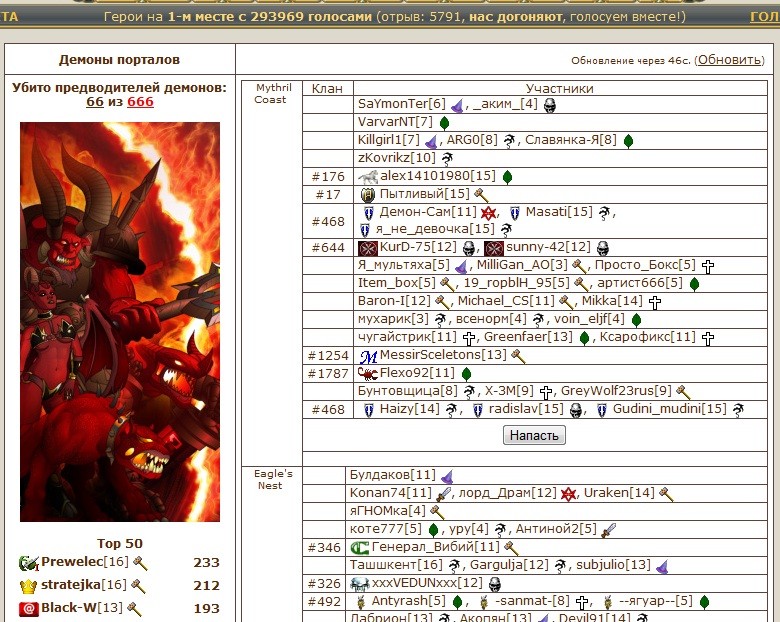Click the clan icon before xxxVEDUNxxx[12]
Image resolution: width=780 pixels, height=622 pixels.
(360, 584)
